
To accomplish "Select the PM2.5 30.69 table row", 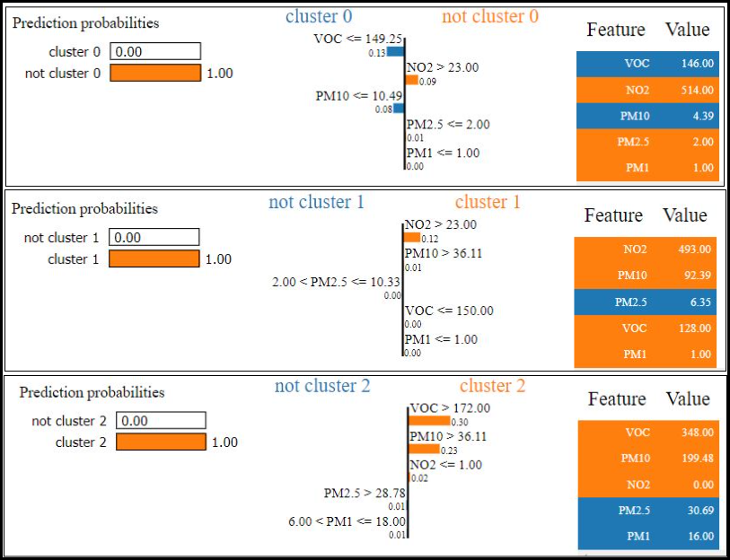I will (648, 510).
